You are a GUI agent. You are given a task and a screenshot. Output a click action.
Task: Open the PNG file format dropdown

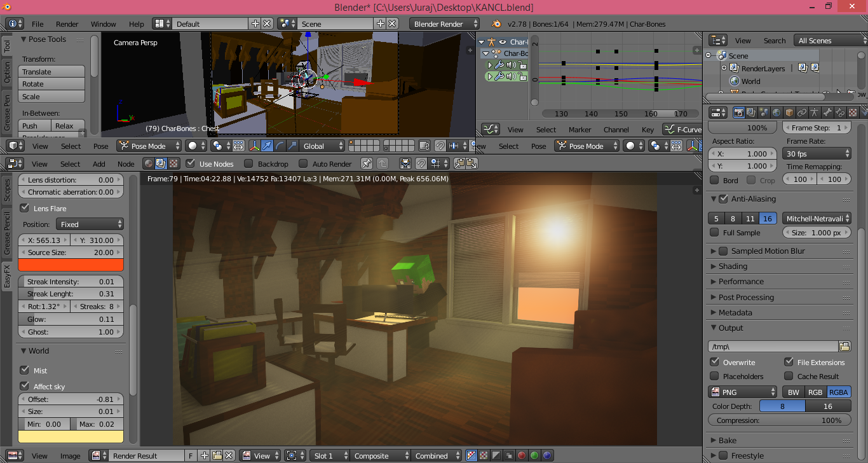743,392
